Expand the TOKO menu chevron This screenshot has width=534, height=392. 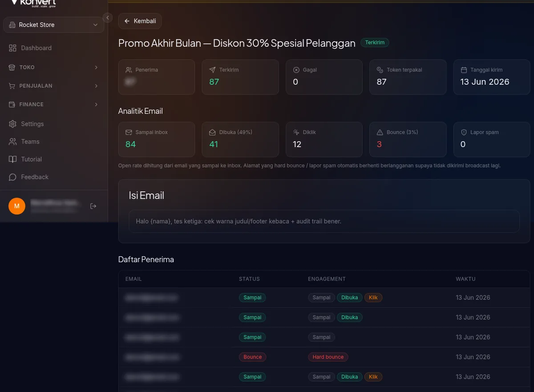point(96,67)
